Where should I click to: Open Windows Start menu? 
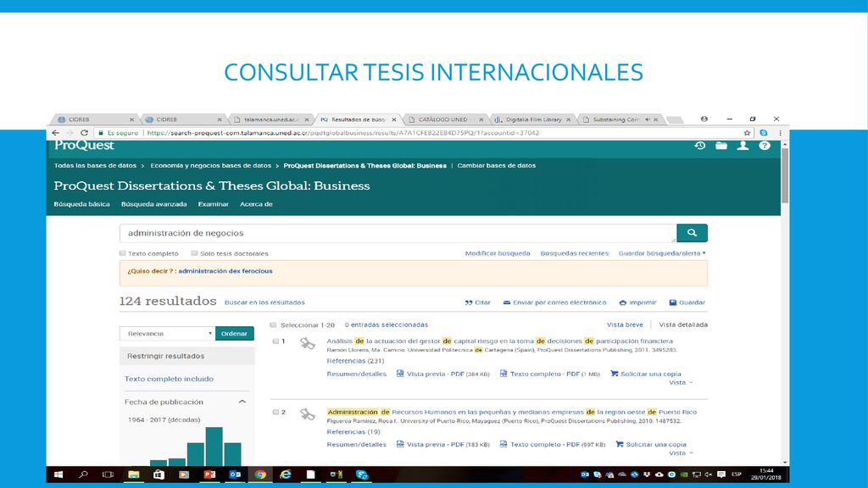58,474
